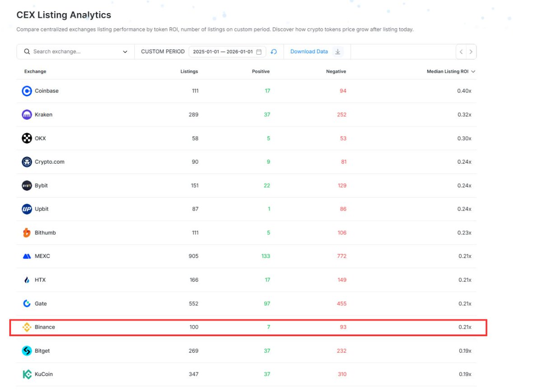The width and height of the screenshot is (542, 392).
Task: Open the KuCoin exchange name link
Action: (44, 374)
